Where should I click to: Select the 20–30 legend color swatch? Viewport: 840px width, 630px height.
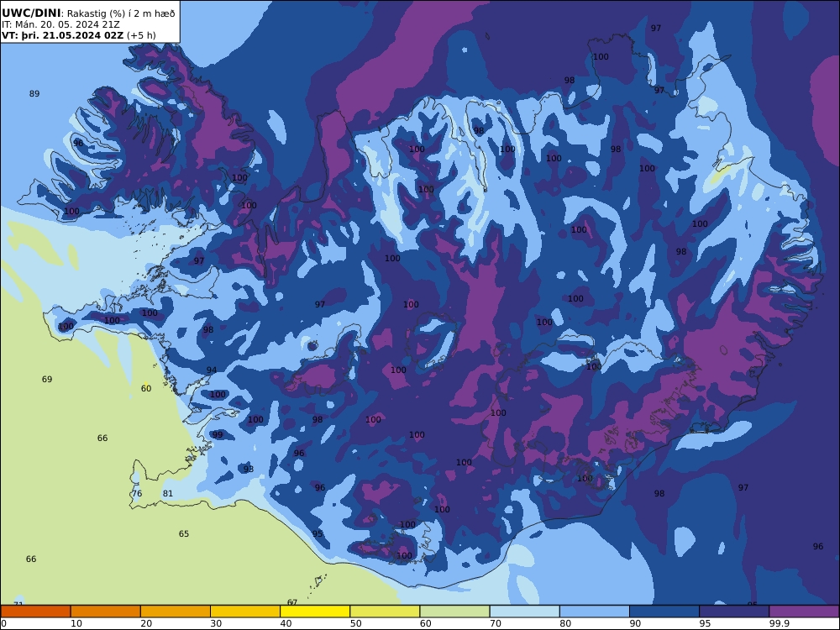pyautogui.click(x=176, y=612)
